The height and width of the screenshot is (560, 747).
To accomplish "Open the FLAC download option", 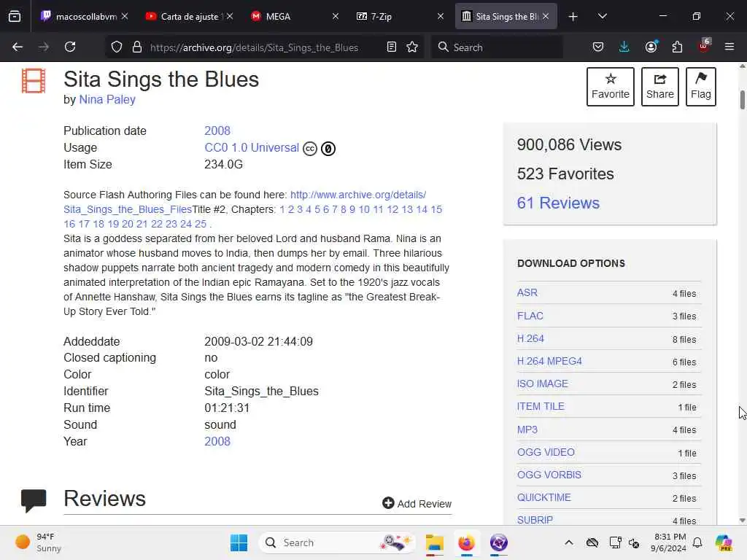I will pos(530,316).
